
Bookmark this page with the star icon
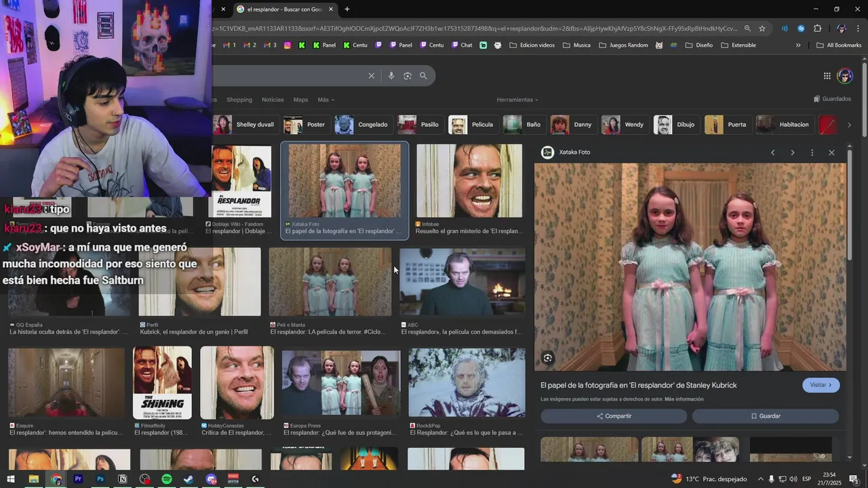tap(762, 28)
